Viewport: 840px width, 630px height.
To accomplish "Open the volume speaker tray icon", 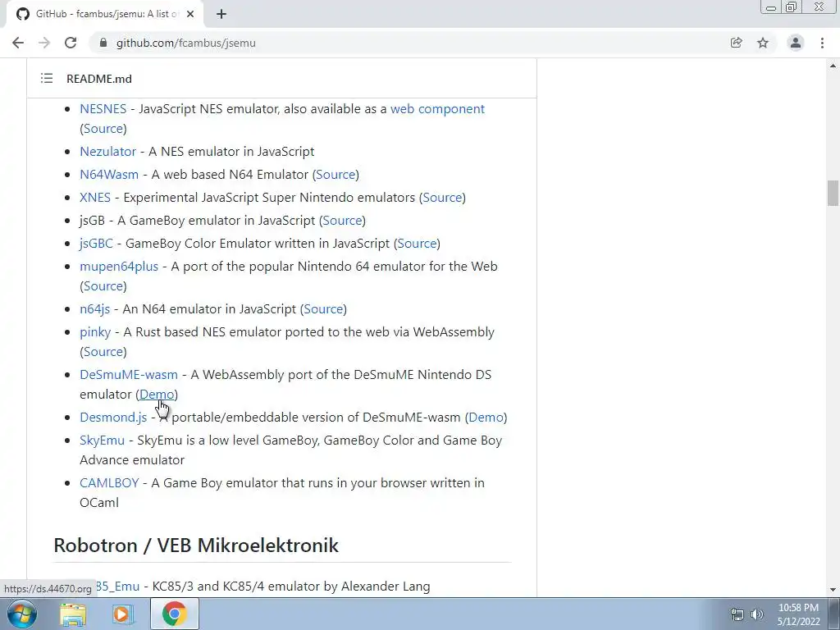I will pyautogui.click(x=757, y=614).
